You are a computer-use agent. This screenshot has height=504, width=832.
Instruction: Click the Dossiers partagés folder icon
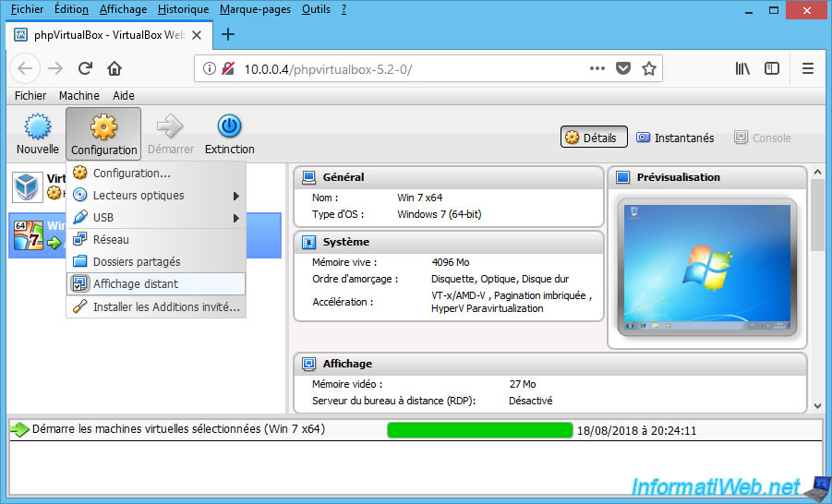click(80, 261)
